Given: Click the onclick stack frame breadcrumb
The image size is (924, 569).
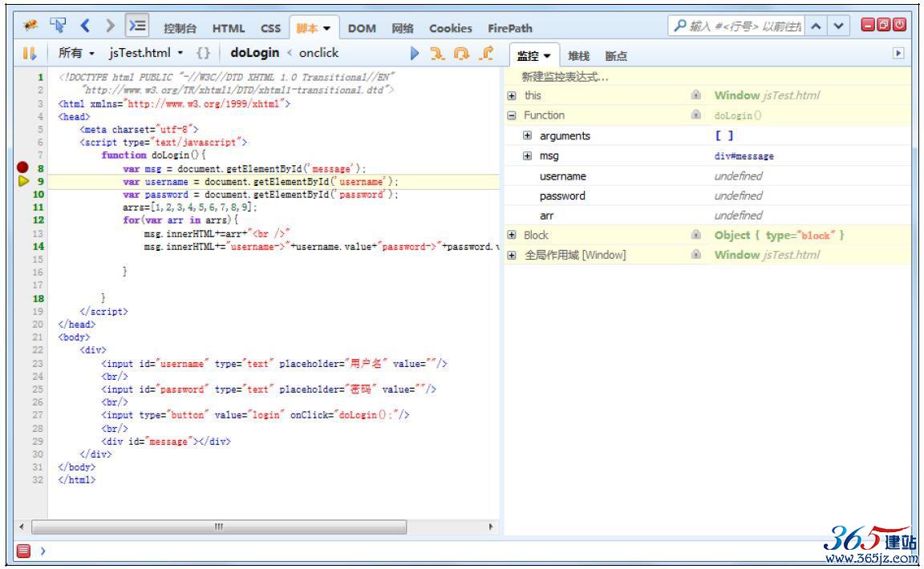Looking at the screenshot, I should [x=318, y=52].
